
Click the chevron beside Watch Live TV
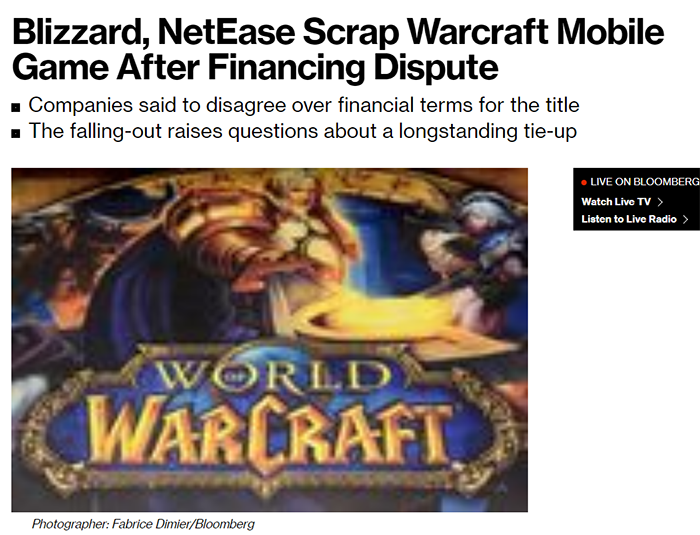[x=660, y=202]
